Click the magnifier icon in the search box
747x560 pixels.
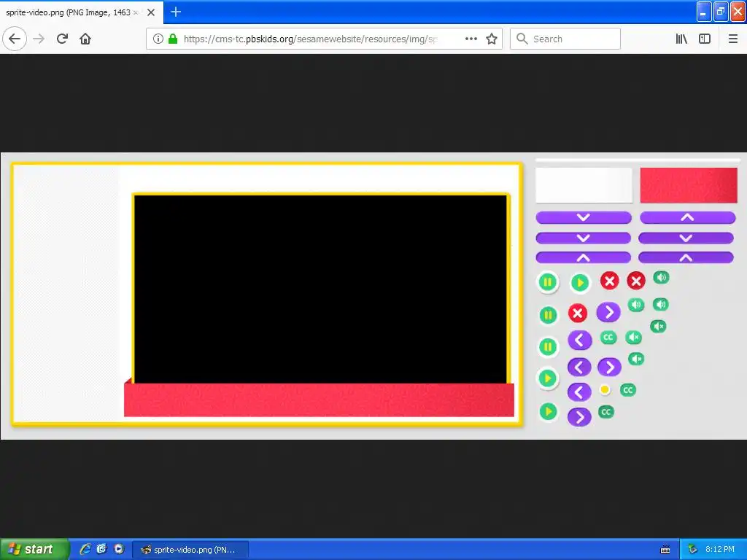pyautogui.click(x=522, y=39)
